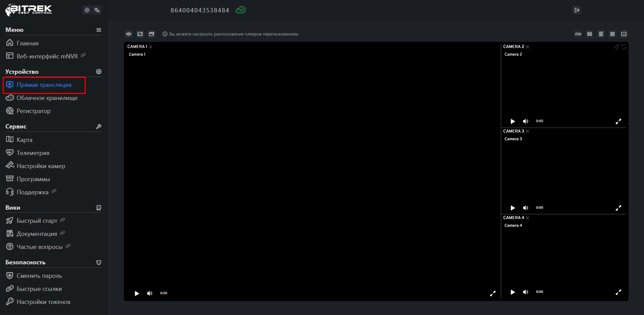Open Поддержка support link
Screen dimensions: 644x315
point(31,192)
